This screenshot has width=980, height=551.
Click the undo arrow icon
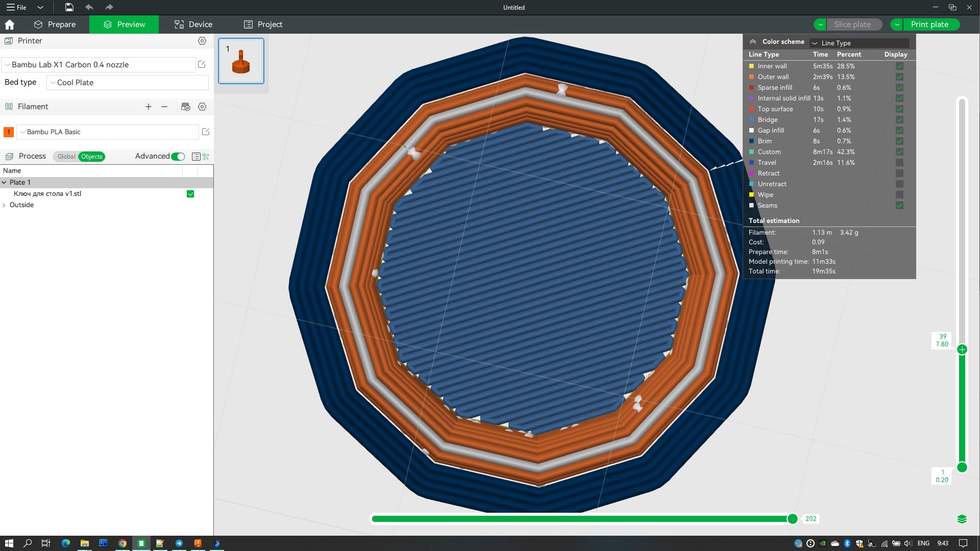tap(89, 7)
